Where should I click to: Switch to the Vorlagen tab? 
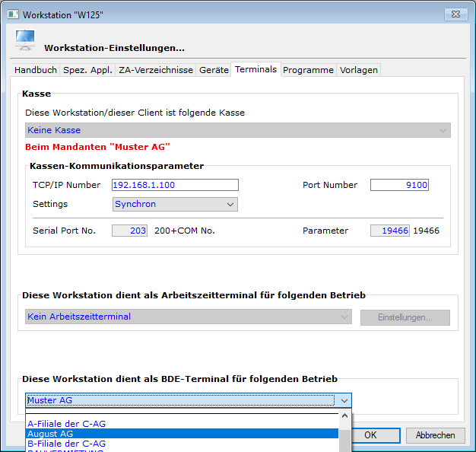click(358, 70)
